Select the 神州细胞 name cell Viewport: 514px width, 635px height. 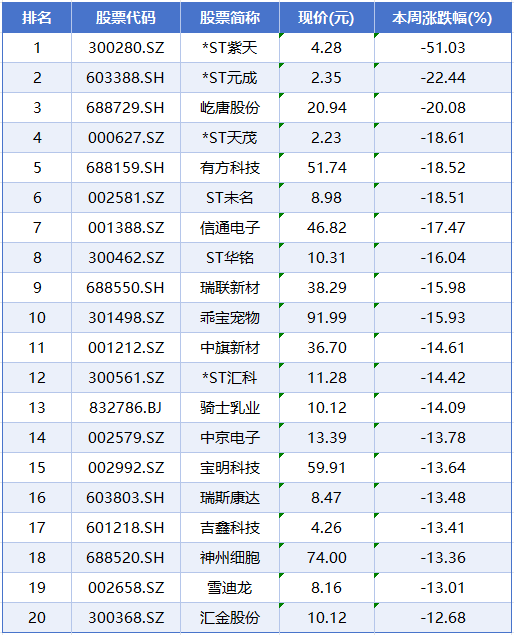(x=230, y=558)
